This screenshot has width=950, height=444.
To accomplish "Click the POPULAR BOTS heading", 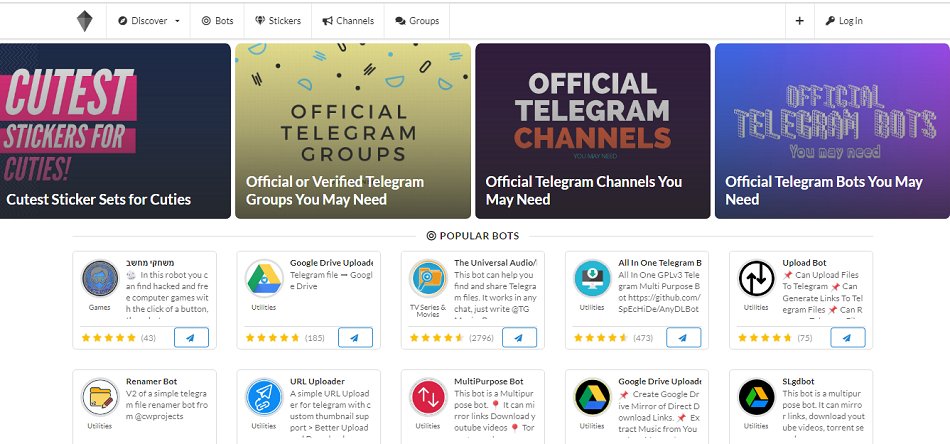I will [473, 236].
